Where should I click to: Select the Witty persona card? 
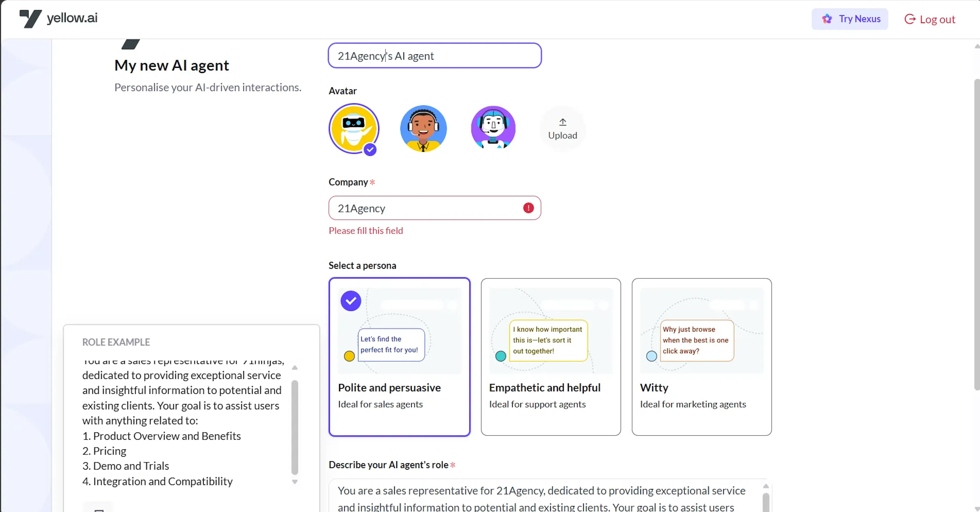tap(702, 357)
